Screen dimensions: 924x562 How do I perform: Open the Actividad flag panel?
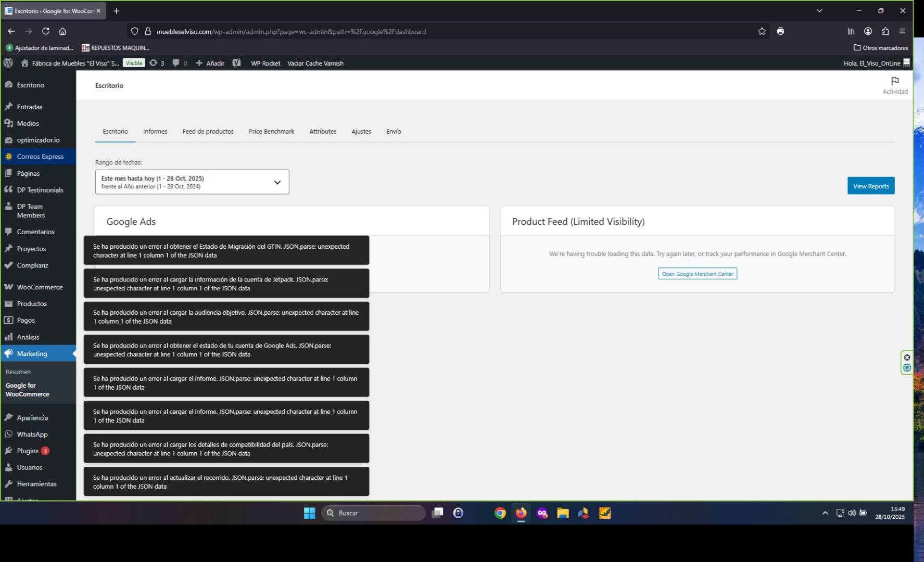tap(895, 85)
